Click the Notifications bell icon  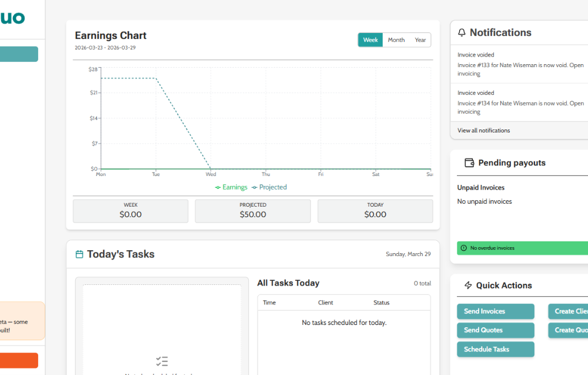point(462,32)
